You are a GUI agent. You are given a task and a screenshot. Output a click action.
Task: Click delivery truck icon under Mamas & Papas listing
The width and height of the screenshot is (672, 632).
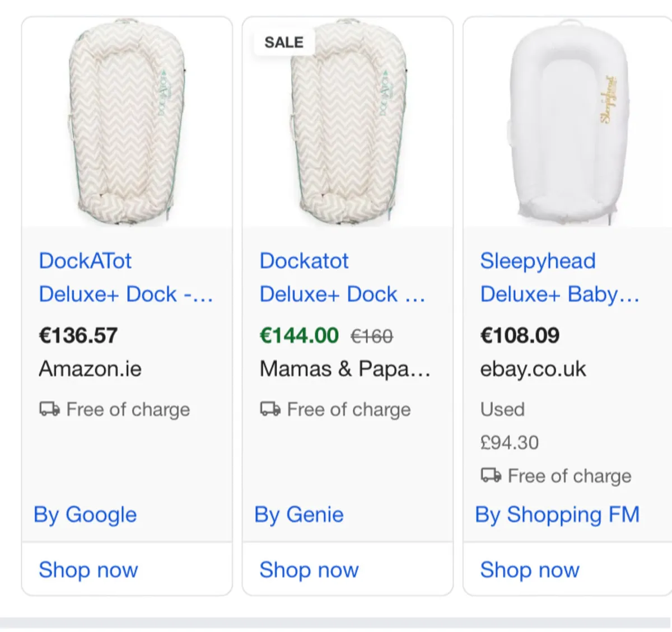coord(270,409)
